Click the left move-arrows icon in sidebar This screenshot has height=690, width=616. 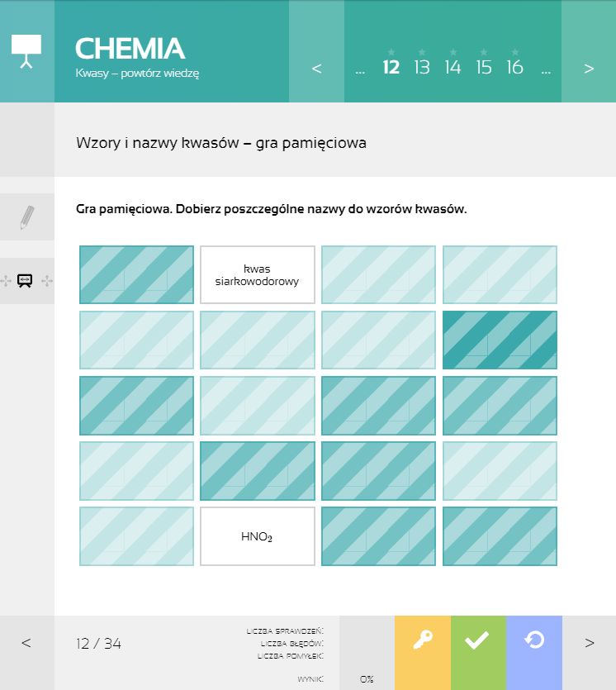(6, 281)
